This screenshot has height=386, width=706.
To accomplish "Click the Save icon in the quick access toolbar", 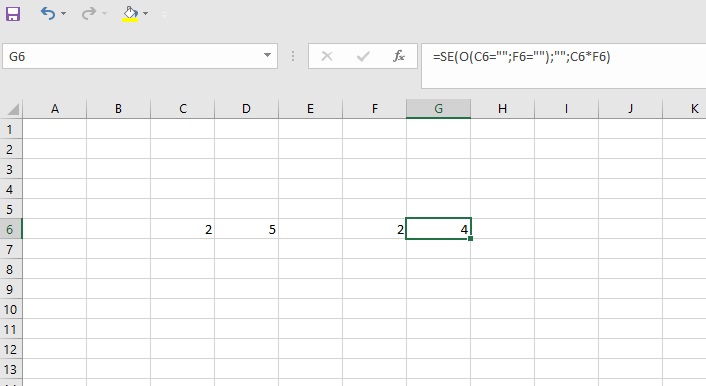I will pos(13,14).
